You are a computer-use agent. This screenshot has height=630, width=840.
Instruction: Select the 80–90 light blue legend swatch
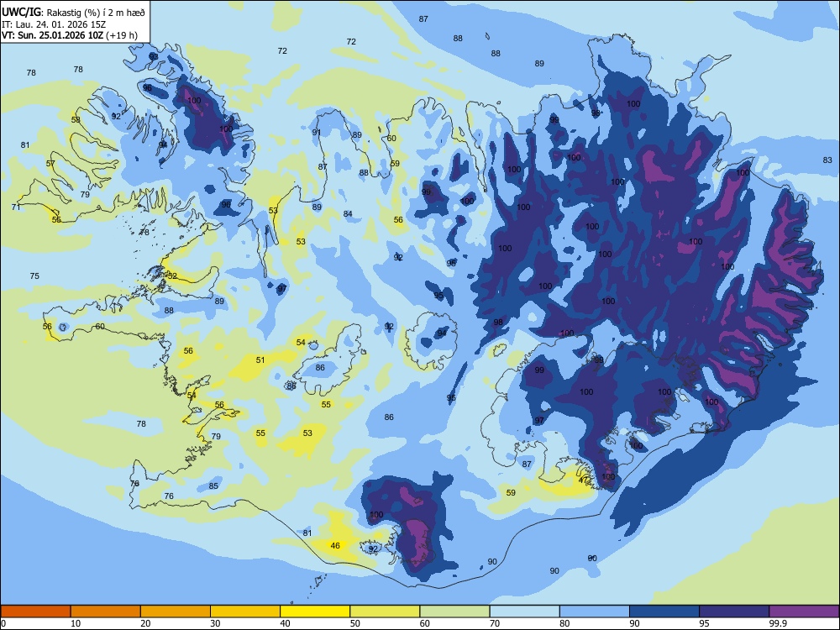click(595, 612)
